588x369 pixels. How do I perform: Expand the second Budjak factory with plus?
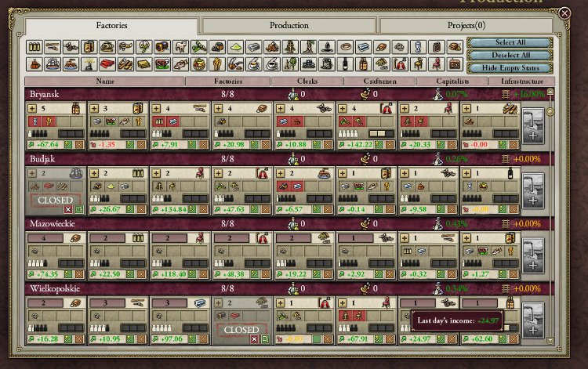click(95, 172)
